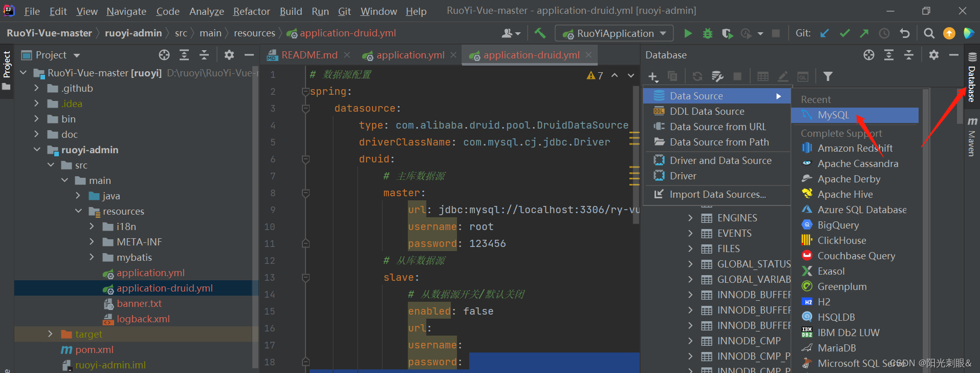Select opened file target icon in Project panel
This screenshot has width=980, height=373.
(x=164, y=55)
